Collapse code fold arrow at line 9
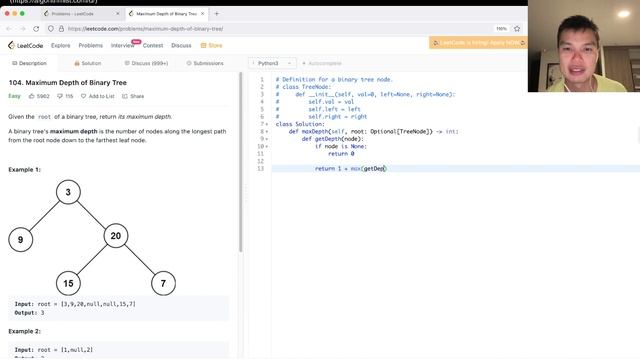 (x=267, y=139)
